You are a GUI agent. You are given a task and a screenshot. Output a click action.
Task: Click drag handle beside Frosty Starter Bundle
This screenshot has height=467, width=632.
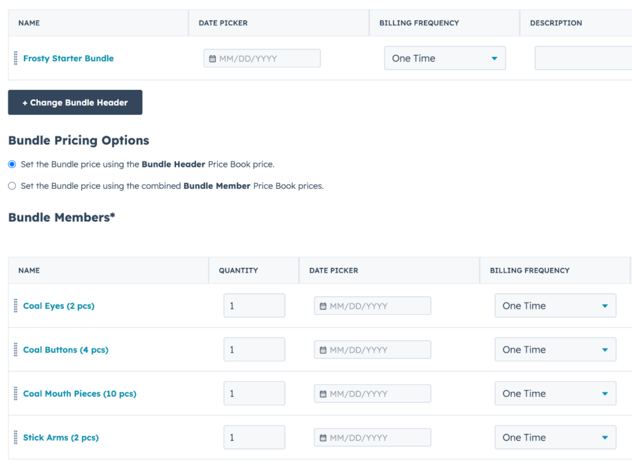tap(15, 59)
